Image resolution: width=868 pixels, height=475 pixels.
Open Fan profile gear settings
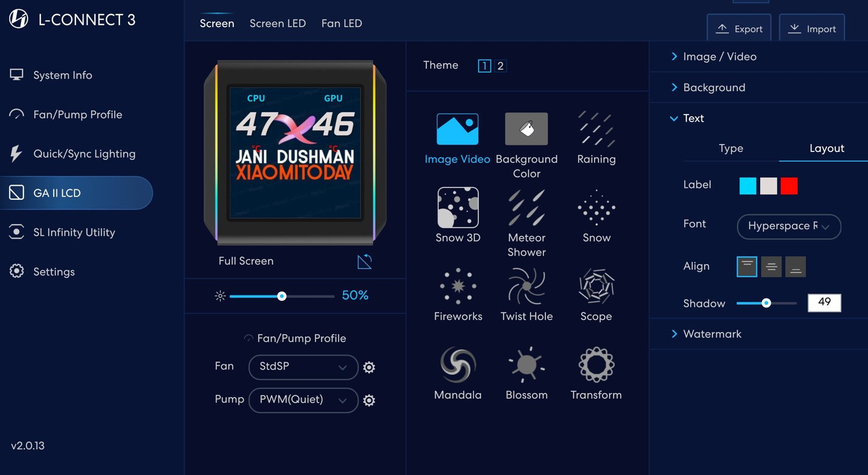point(369,368)
